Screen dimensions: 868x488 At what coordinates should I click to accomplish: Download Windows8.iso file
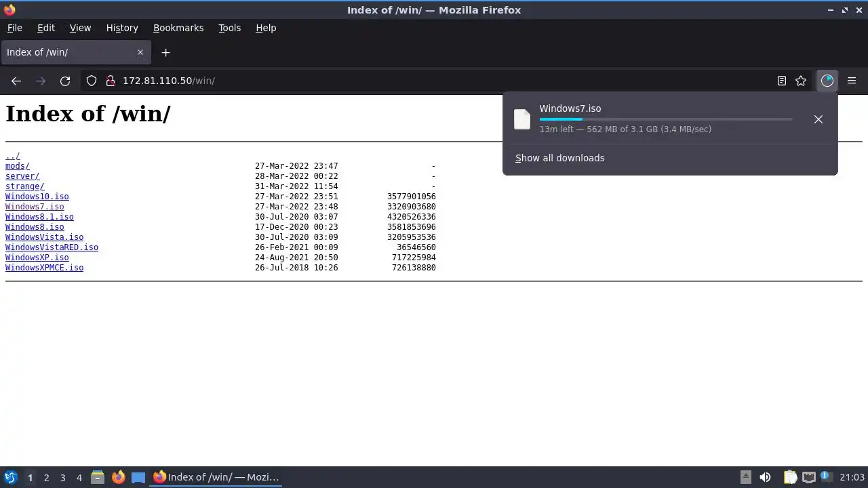[x=35, y=227]
